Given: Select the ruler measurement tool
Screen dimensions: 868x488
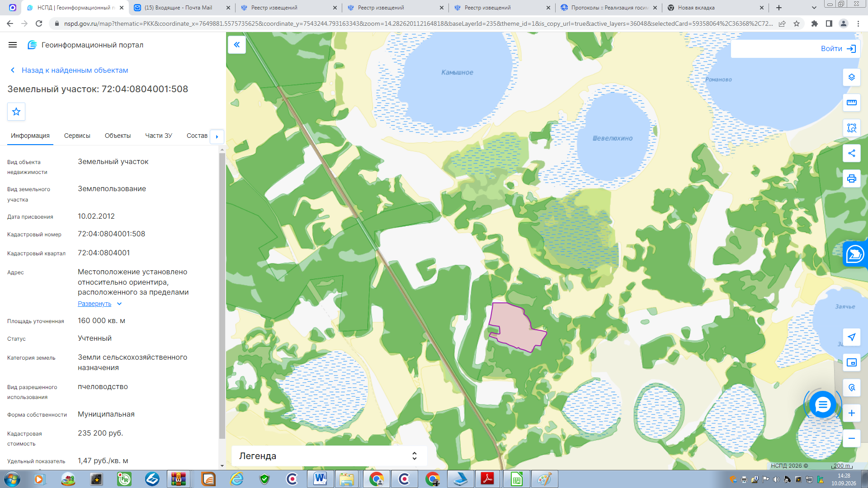Looking at the screenshot, I should (852, 103).
